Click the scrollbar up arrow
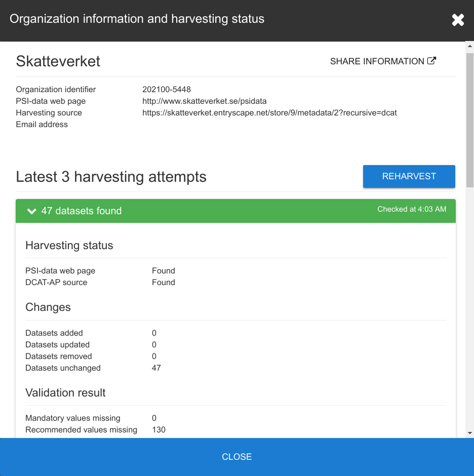Image resolution: width=474 pixels, height=476 pixels. tap(470, 46)
